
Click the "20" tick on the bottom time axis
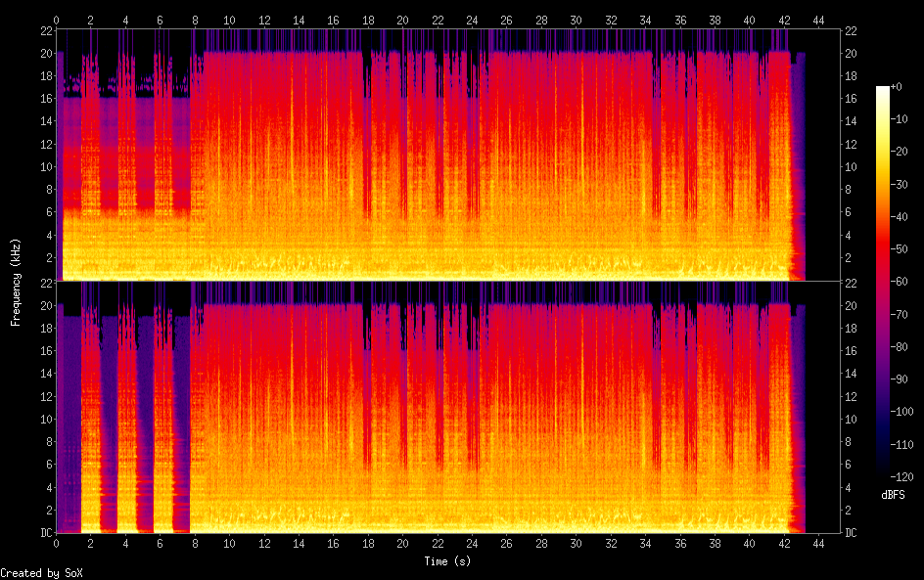[x=402, y=543]
